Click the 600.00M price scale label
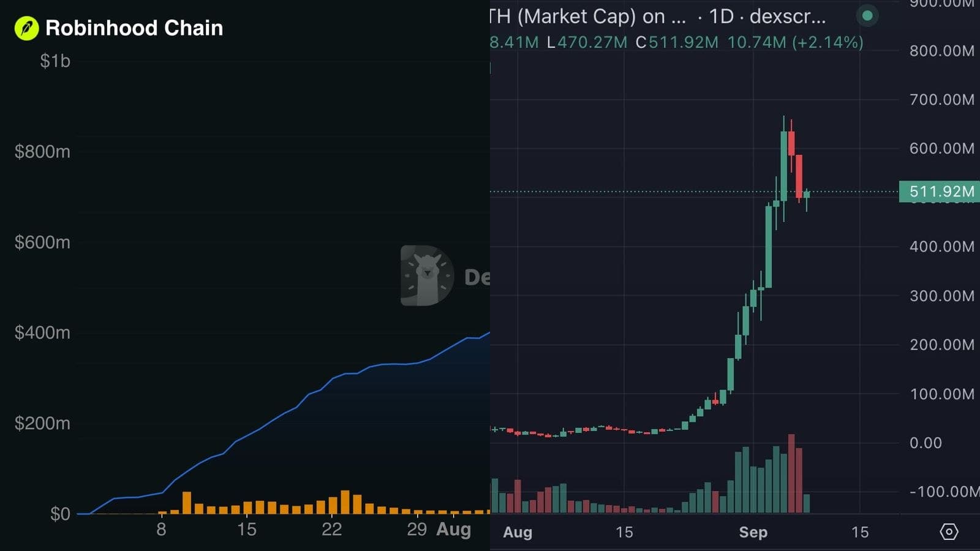Viewport: 980px width, 551px height. point(942,149)
